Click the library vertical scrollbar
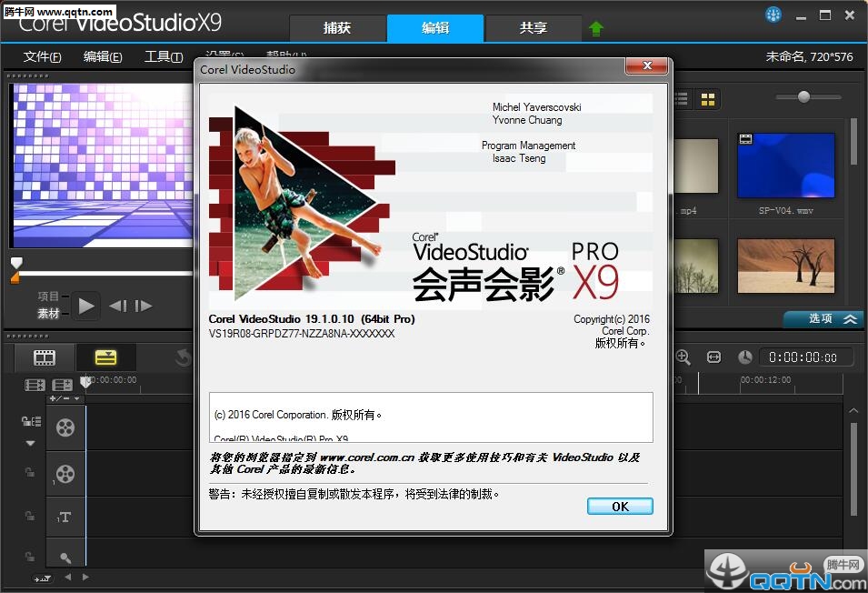Image resolution: width=868 pixels, height=593 pixels. coord(853,142)
